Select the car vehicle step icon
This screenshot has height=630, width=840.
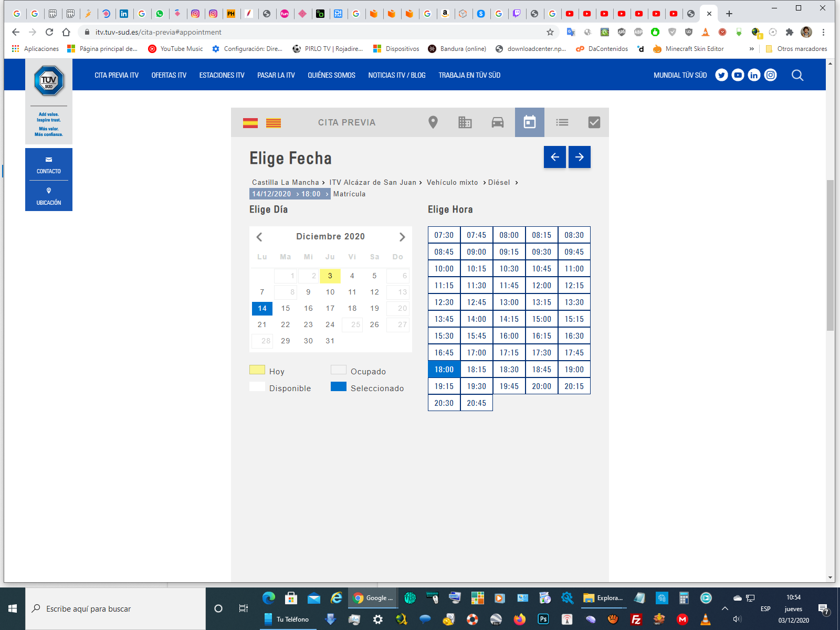click(x=497, y=122)
